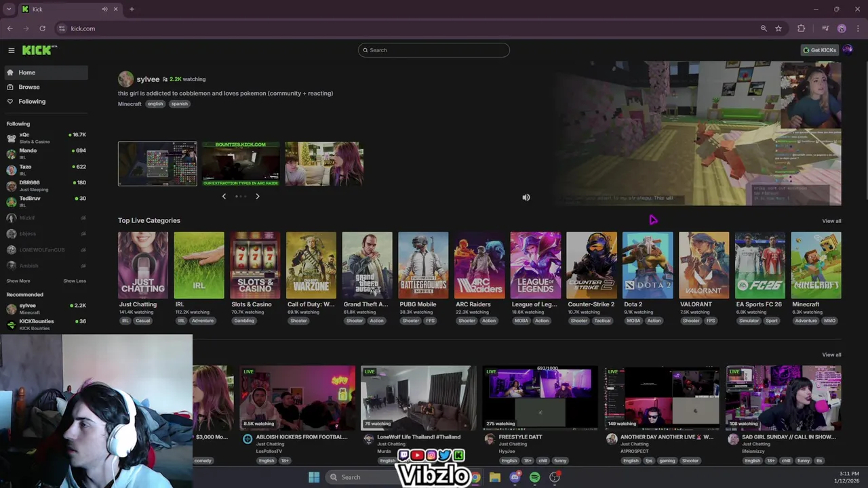Image resolution: width=868 pixels, height=488 pixels.
Task: Go to the previous featured stream
Action: [x=224, y=197]
